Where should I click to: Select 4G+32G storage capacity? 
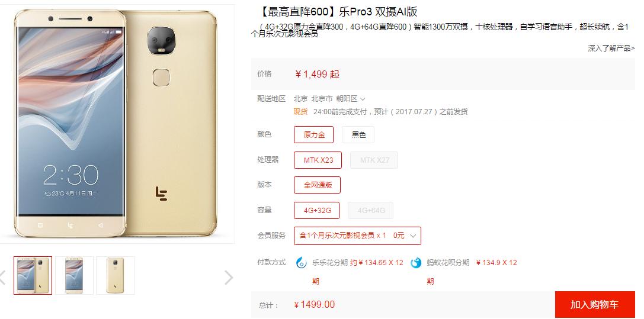[x=316, y=210]
